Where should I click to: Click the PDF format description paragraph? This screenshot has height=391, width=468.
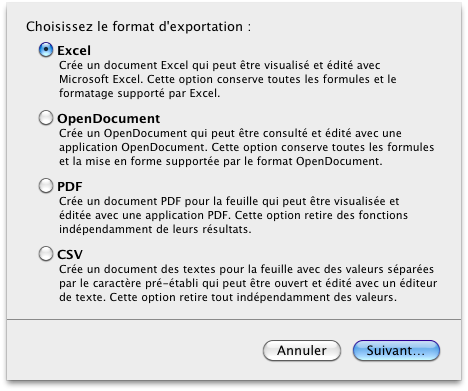click(233, 215)
